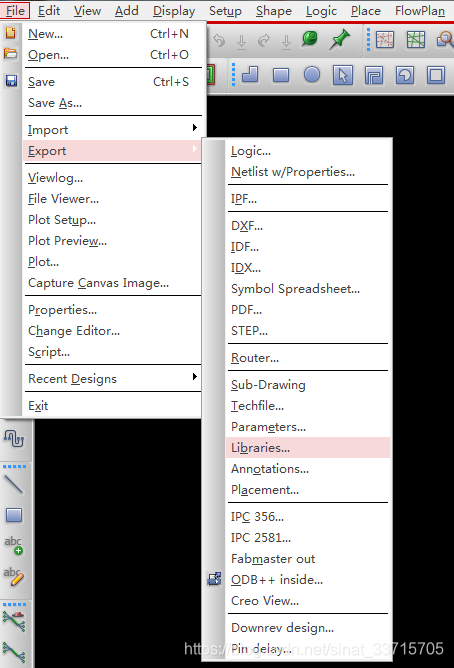Click the green world/globe toolbar icon
The image size is (454, 668).
(310, 39)
